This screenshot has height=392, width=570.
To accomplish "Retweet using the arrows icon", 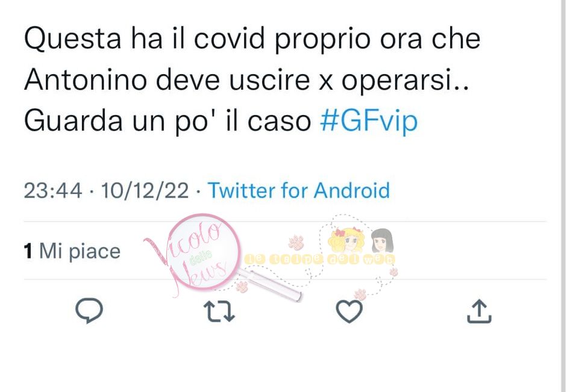I will [219, 311].
